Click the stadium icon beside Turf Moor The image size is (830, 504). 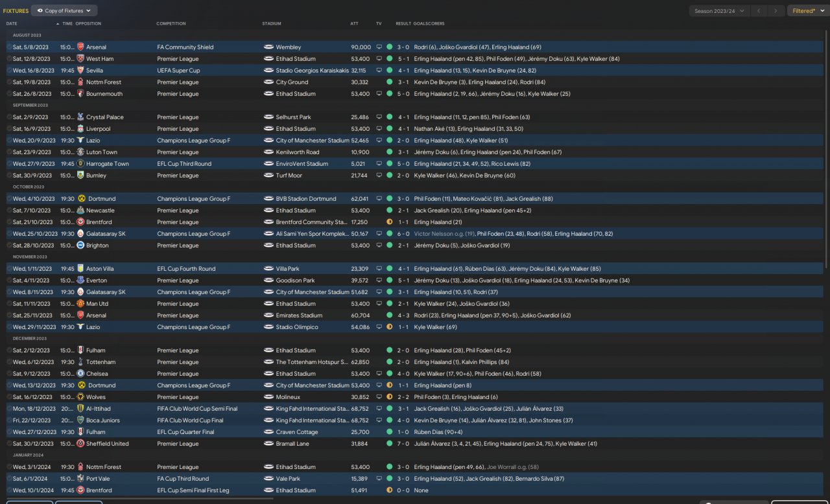268,176
